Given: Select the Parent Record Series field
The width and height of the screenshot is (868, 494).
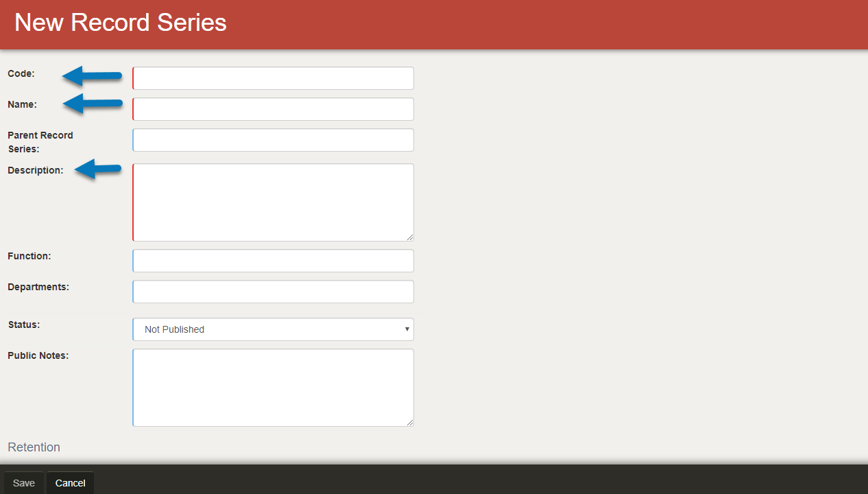Looking at the screenshot, I should (273, 140).
